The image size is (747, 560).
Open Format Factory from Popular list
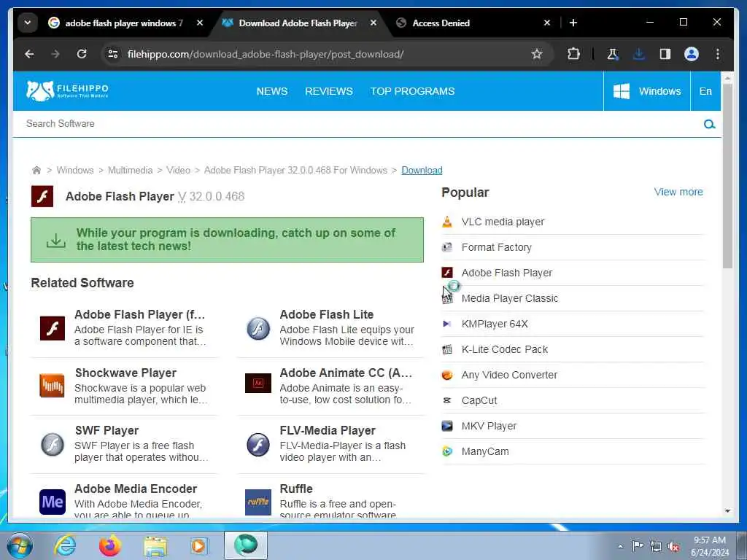pos(496,248)
